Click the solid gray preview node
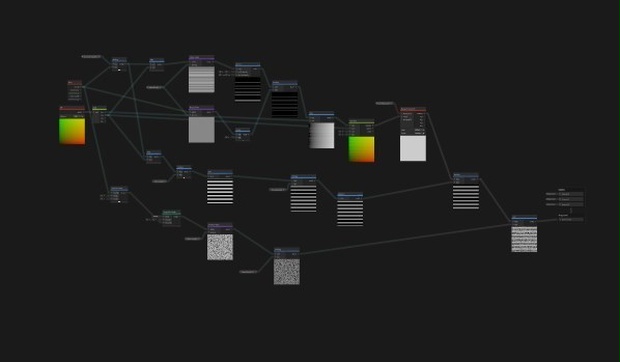Image resolution: width=620 pixels, height=362 pixels. (202, 130)
